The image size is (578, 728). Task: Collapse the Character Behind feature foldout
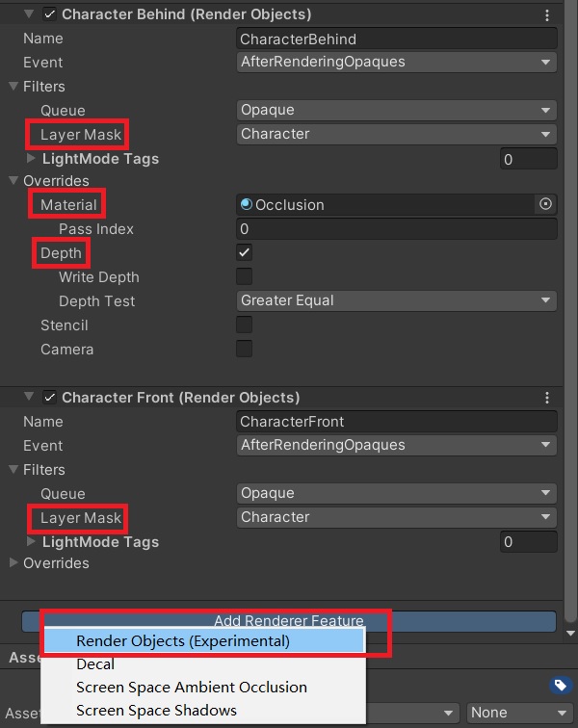pyautogui.click(x=29, y=13)
